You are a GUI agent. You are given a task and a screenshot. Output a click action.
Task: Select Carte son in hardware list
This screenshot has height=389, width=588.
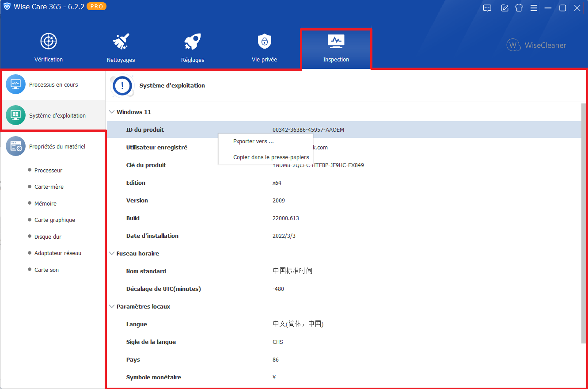(46, 270)
